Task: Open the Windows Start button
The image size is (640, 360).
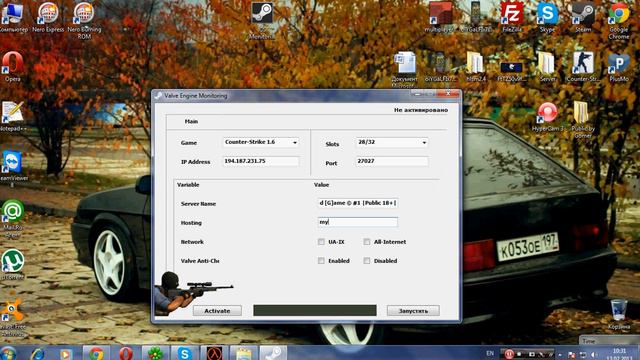Action: [8, 353]
